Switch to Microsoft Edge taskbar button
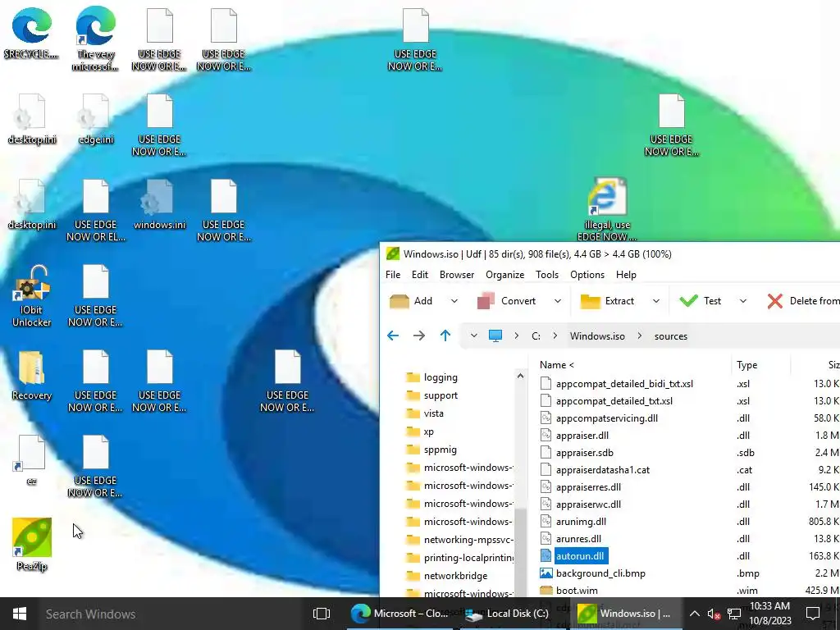 click(400, 614)
